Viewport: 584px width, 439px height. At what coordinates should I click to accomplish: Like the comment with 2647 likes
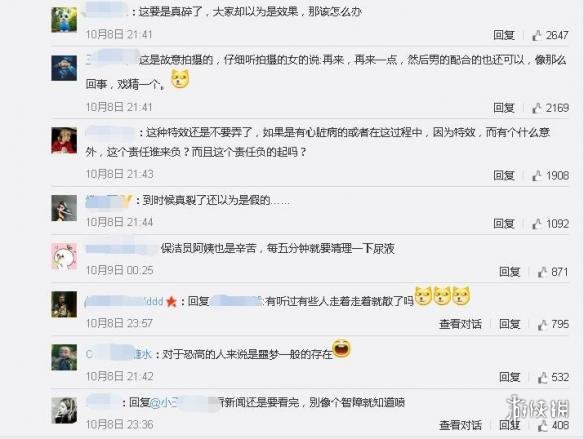coord(537,35)
